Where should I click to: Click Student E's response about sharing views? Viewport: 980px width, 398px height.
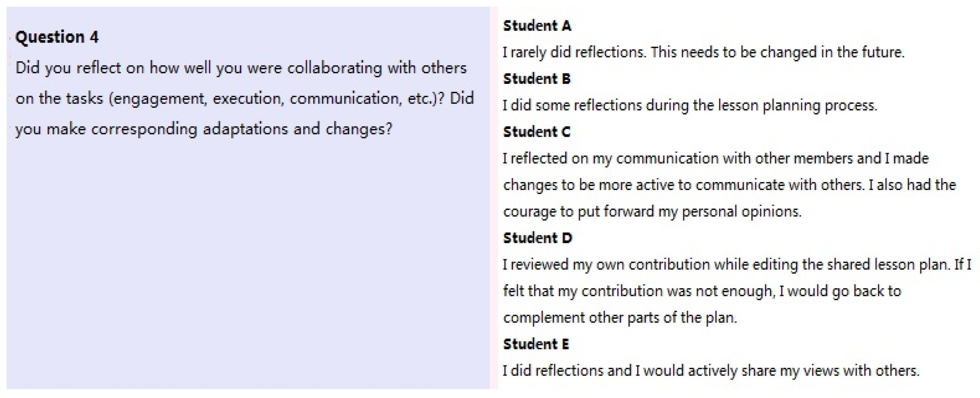coord(711,371)
